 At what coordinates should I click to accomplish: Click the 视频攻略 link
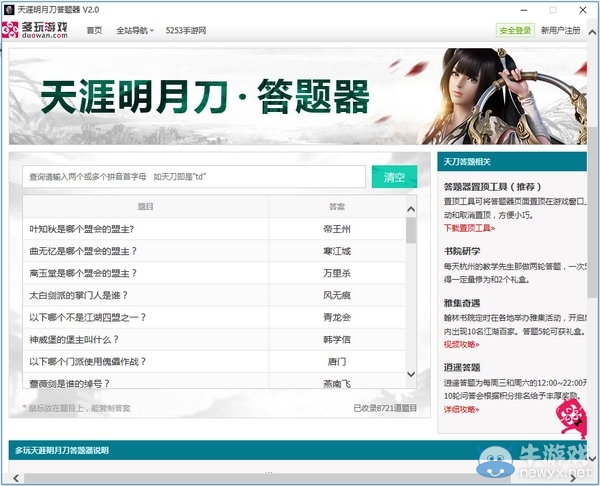click(x=461, y=344)
